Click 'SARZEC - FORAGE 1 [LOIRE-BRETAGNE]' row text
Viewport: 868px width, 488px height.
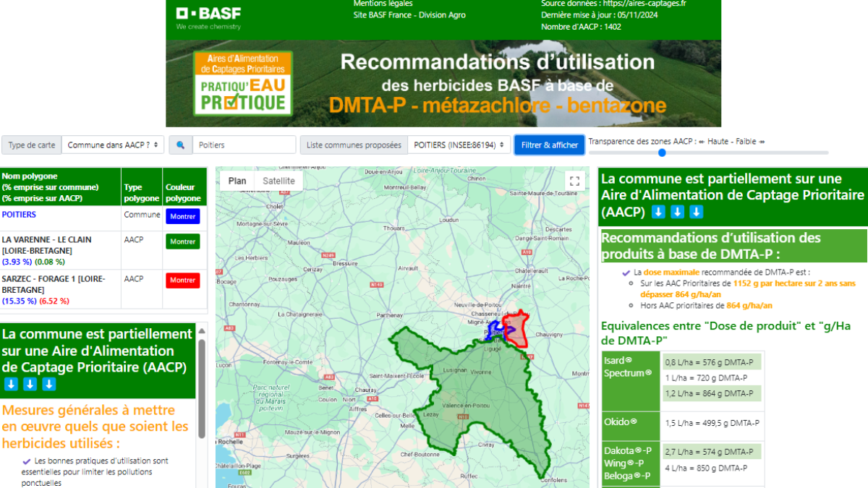(x=54, y=283)
